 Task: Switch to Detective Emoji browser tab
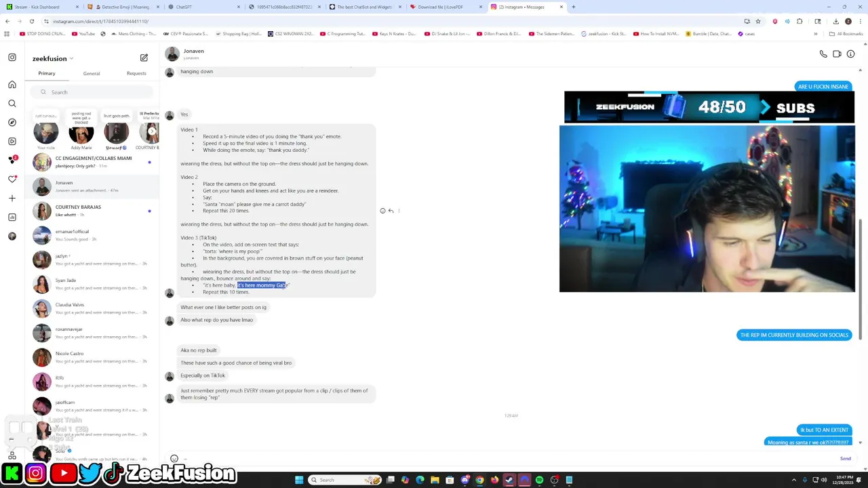pyautogui.click(x=122, y=7)
